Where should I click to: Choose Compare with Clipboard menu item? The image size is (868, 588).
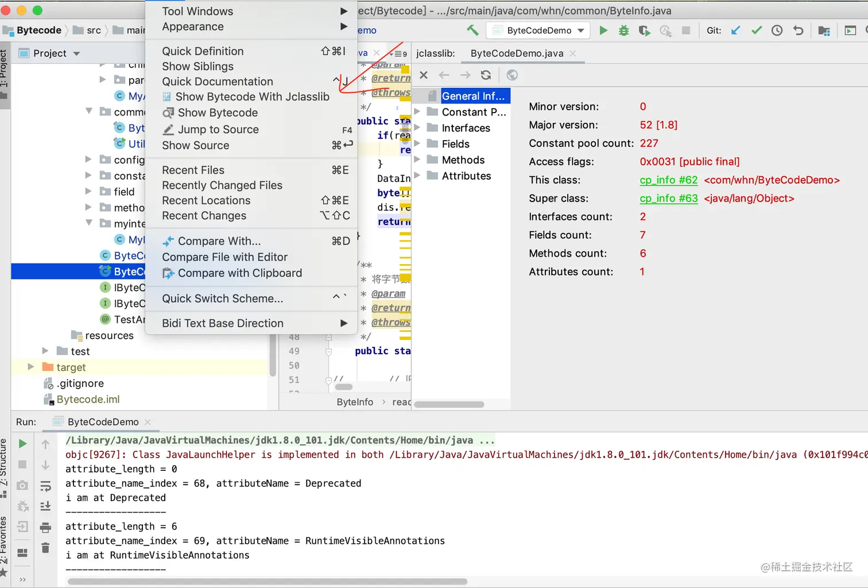coord(251,273)
